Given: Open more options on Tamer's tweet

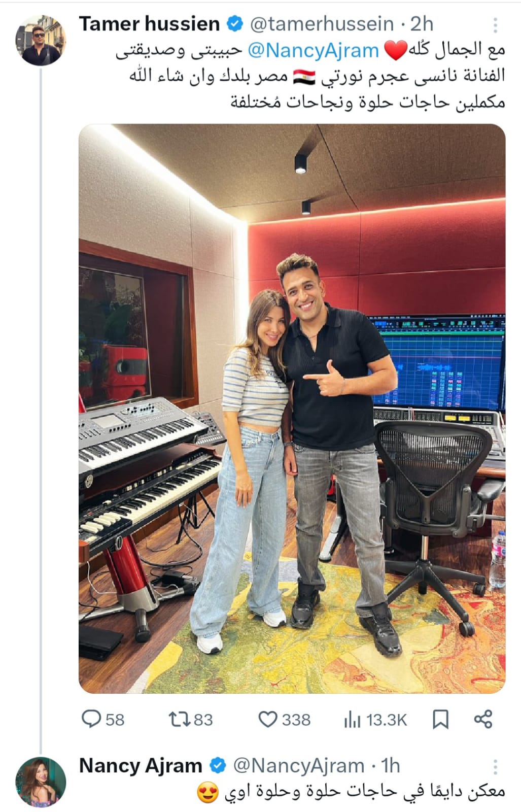Looking at the screenshot, I should [x=495, y=24].
